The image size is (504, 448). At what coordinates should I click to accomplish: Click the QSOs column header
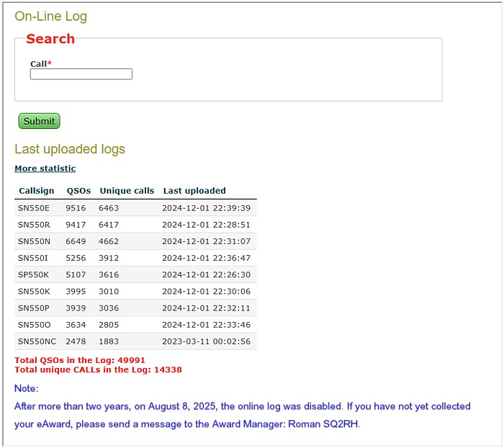click(78, 191)
